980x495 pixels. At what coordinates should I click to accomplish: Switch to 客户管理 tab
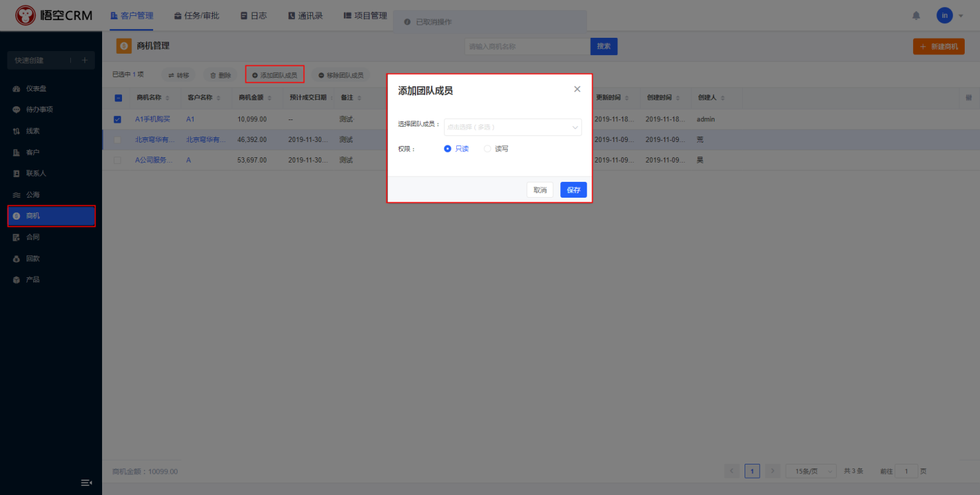click(131, 15)
